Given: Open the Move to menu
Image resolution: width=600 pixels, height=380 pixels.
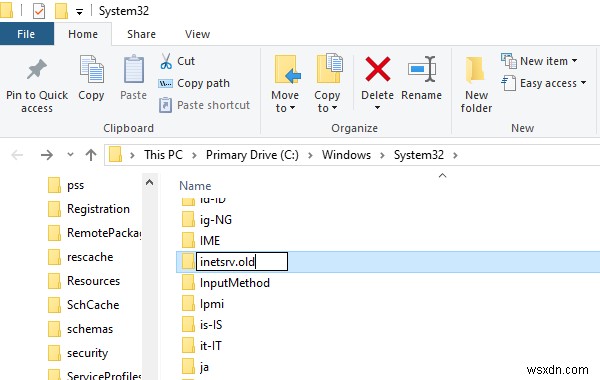Looking at the screenshot, I should [x=285, y=83].
